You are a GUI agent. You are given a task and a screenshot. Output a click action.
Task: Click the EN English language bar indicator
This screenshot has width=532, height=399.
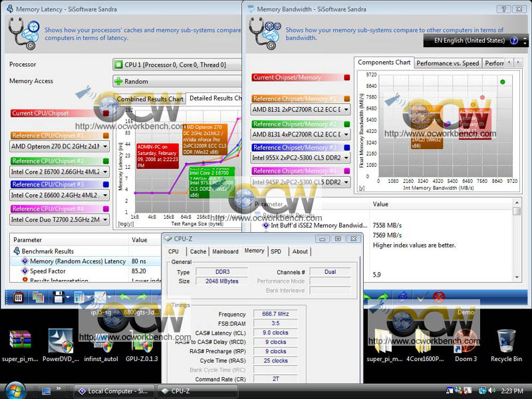469,41
